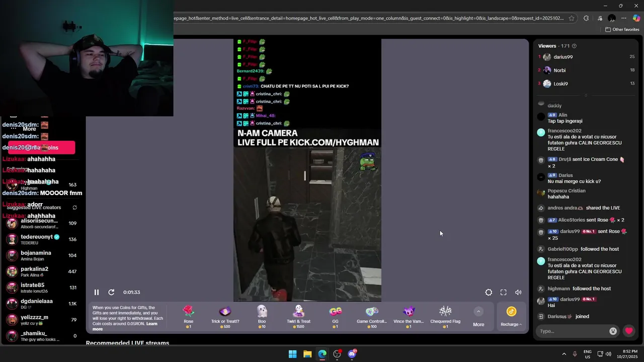Expand the gift list with More
The image size is (644, 362).
478,317
